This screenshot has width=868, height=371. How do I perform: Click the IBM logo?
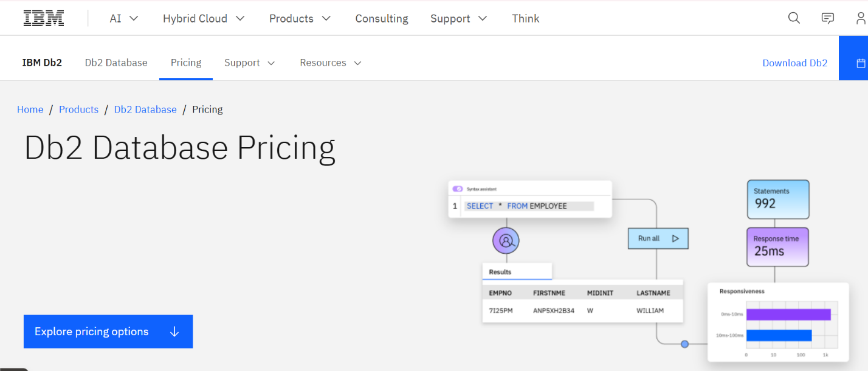click(44, 18)
